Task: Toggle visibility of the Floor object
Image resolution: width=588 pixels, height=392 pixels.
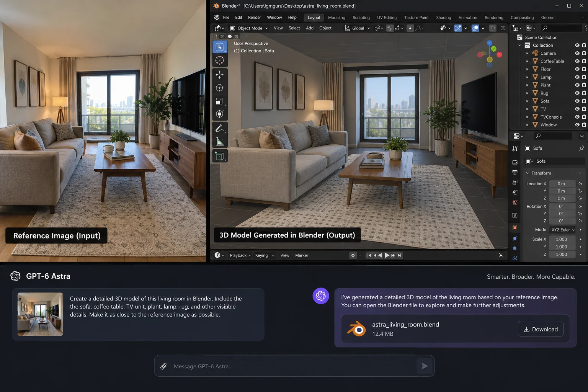Action: tap(577, 69)
